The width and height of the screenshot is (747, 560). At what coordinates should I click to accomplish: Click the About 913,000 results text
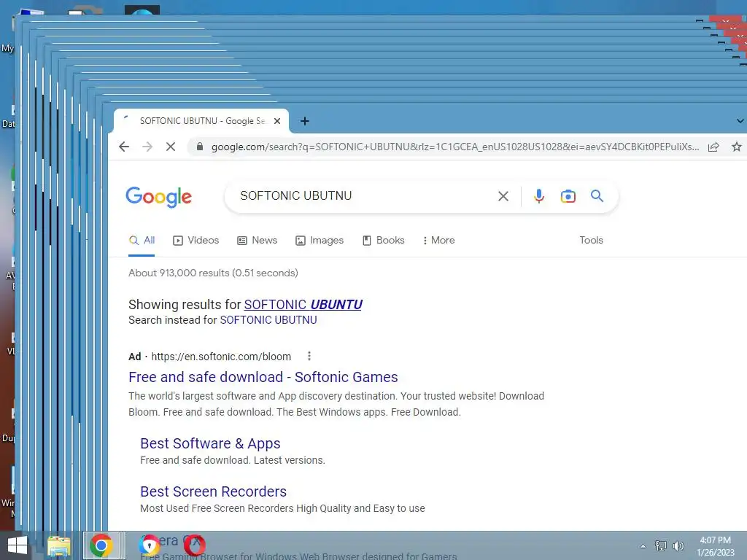coord(213,273)
